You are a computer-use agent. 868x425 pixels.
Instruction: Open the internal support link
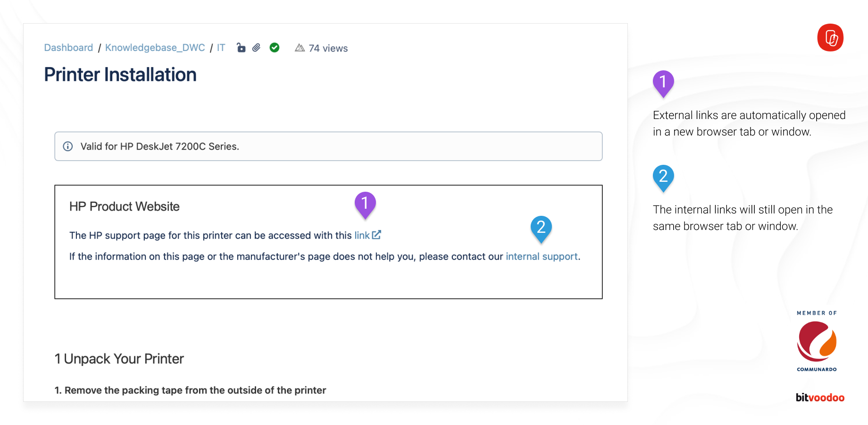(x=542, y=256)
